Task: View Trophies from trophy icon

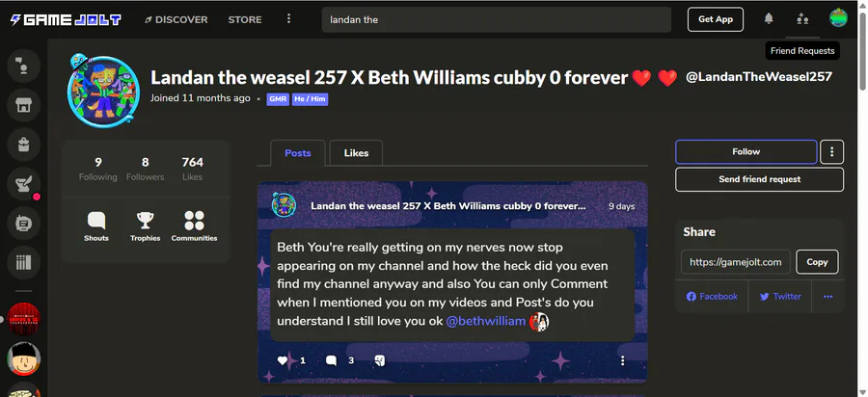Action: 145,226
